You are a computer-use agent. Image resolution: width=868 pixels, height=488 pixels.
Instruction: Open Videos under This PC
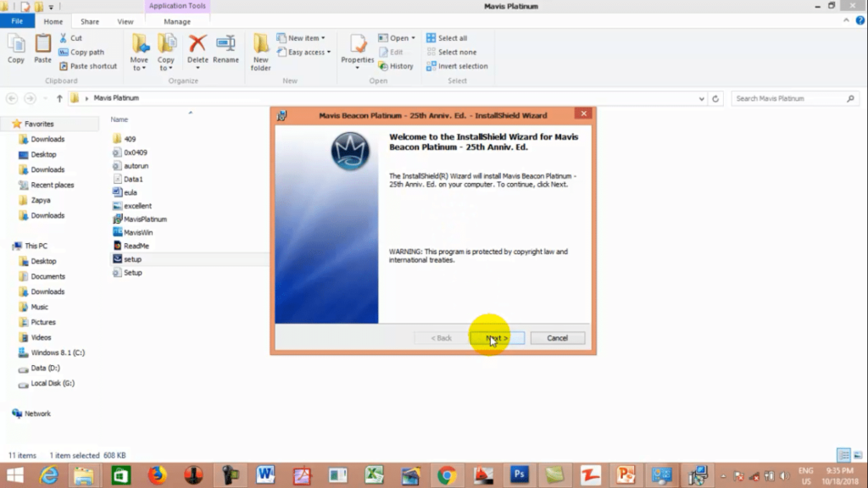click(x=35, y=337)
